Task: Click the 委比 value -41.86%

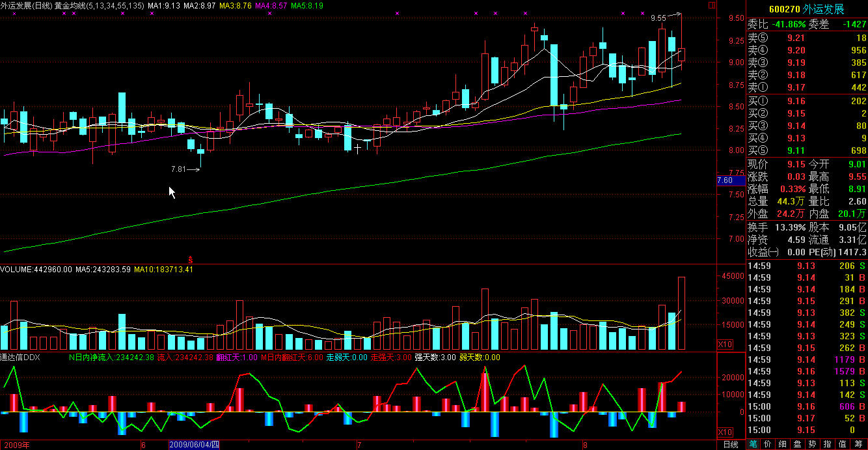Action: pos(787,25)
